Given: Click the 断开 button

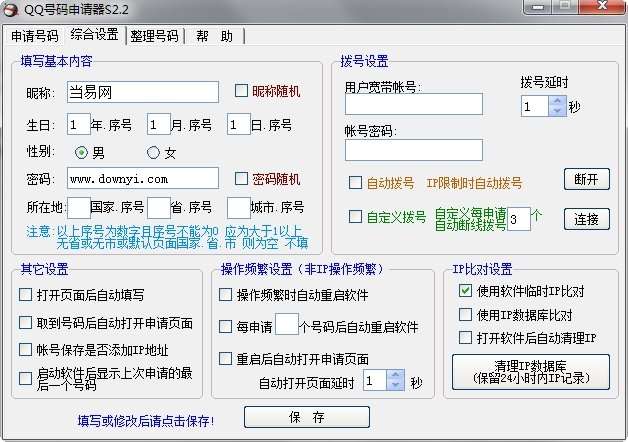Looking at the screenshot, I should pyautogui.click(x=587, y=179).
